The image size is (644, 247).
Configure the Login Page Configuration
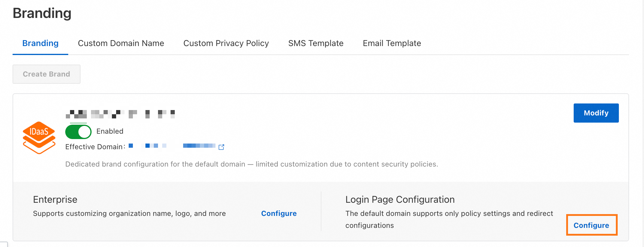tap(591, 225)
